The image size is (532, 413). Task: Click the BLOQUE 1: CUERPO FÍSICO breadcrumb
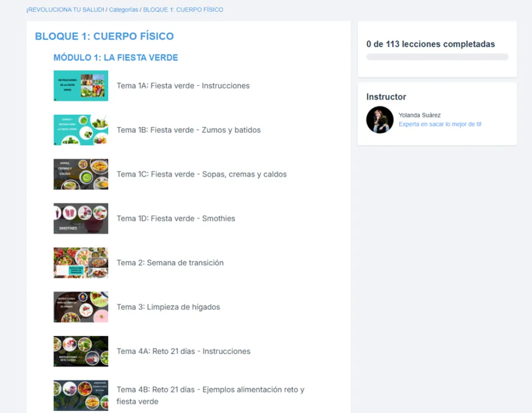pyautogui.click(x=183, y=9)
